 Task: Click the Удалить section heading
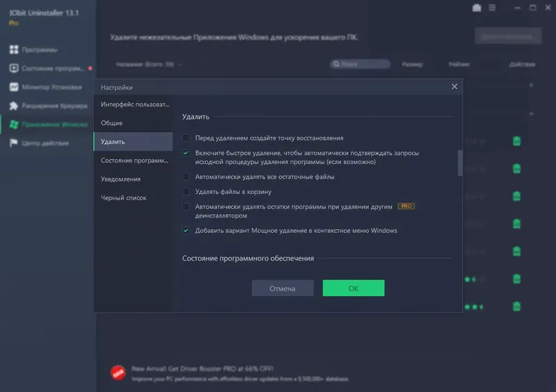tap(196, 117)
